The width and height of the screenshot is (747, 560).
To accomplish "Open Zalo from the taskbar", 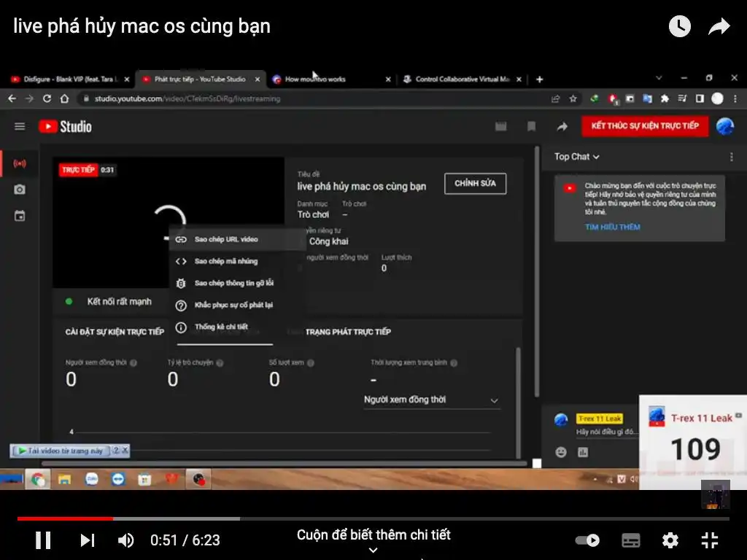I will point(91,479).
